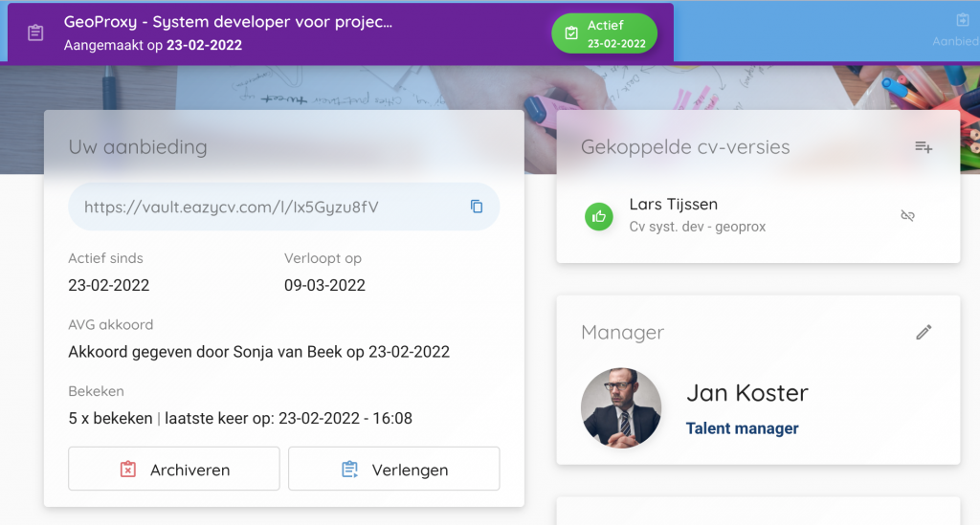980x525 pixels.
Task: Click the GeoProxy System developer offer title
Action: 228,22
